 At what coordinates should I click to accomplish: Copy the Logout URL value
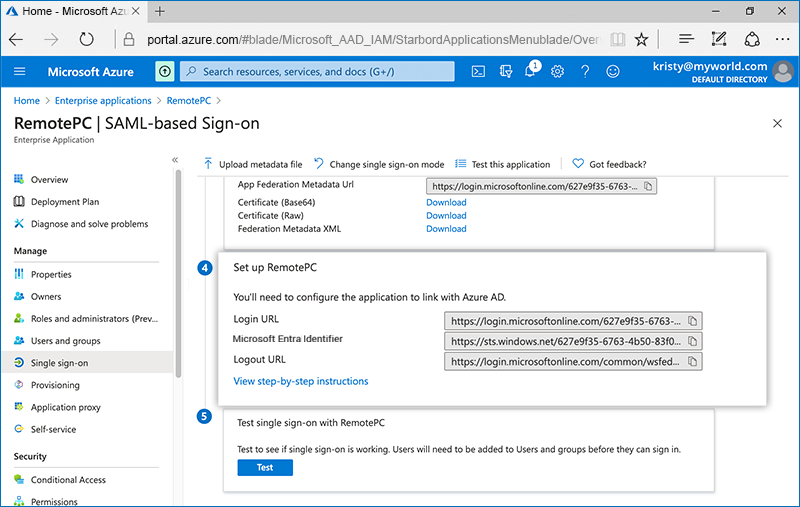(x=692, y=361)
